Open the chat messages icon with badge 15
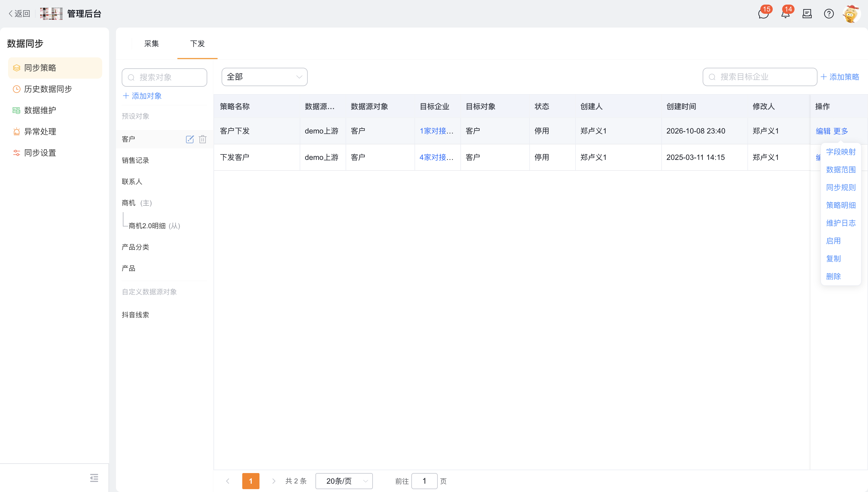This screenshot has height=492, width=868. pyautogui.click(x=763, y=14)
